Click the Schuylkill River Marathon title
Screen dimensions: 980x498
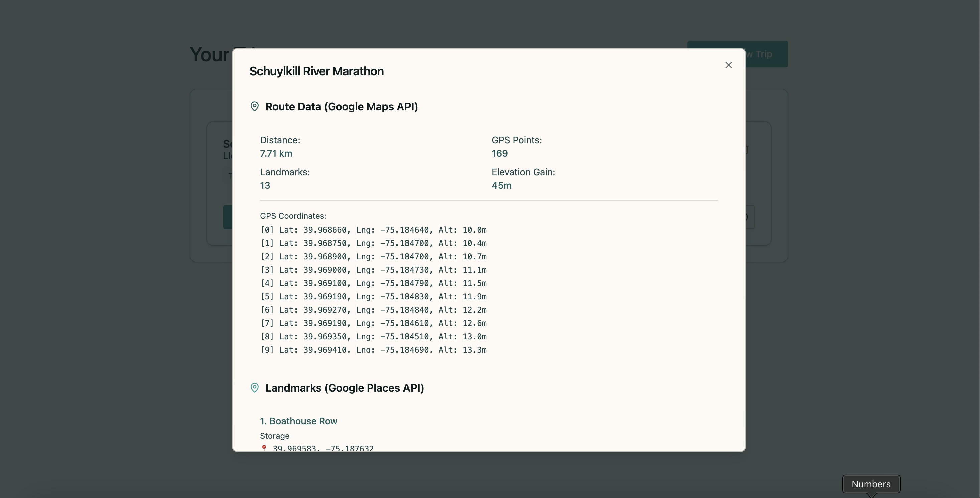[x=316, y=71]
